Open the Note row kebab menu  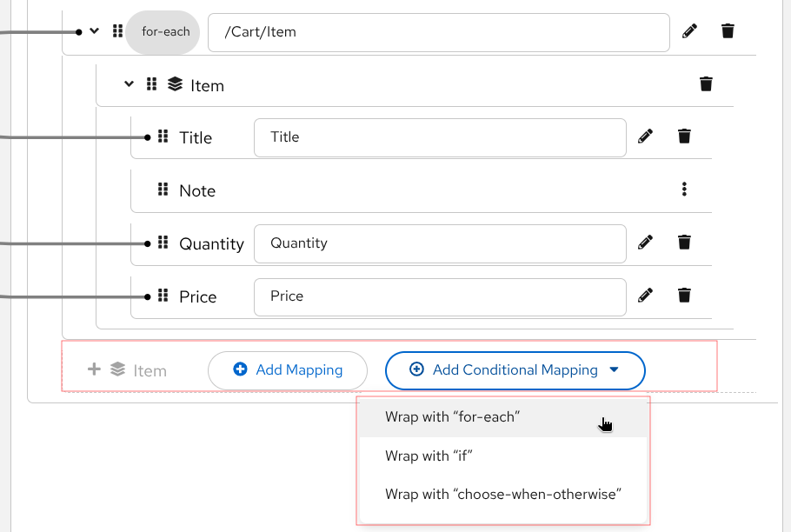pos(684,190)
